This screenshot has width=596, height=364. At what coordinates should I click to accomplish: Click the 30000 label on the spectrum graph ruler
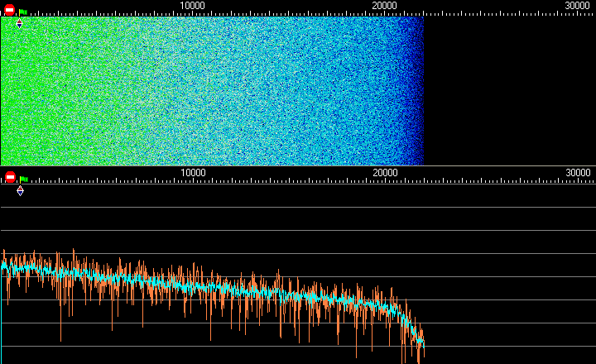coord(578,173)
